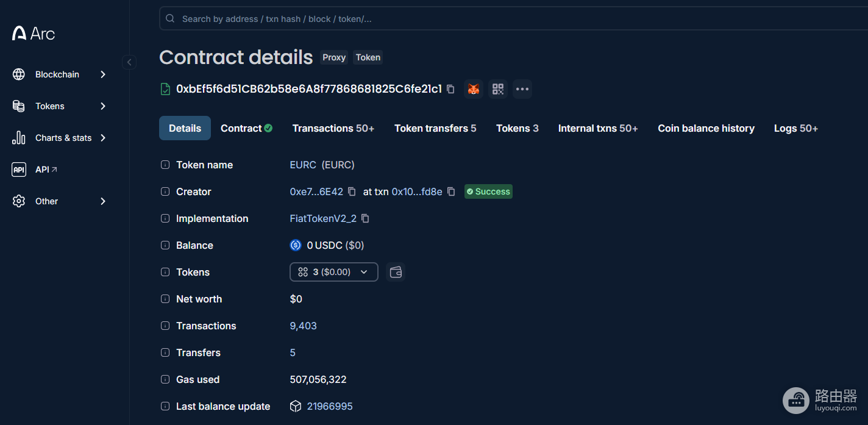Open creator address 0xe7...6E42
The height and width of the screenshot is (425, 868).
316,191
